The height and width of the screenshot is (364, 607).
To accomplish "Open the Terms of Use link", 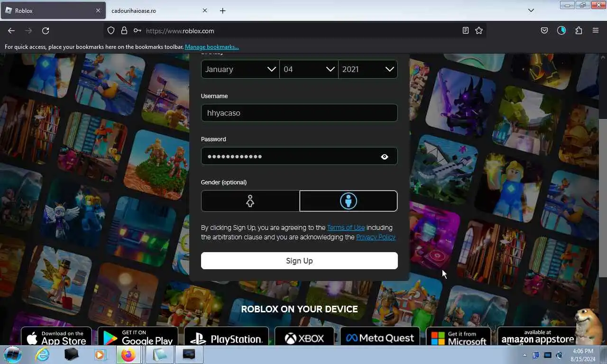I will pos(346,227).
